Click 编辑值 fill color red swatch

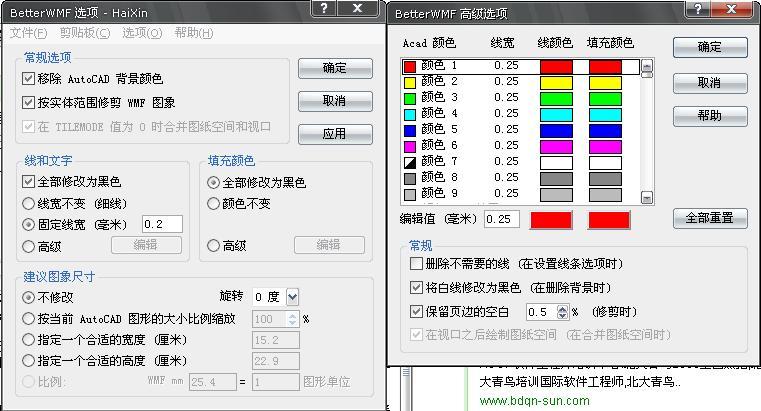pos(609,220)
